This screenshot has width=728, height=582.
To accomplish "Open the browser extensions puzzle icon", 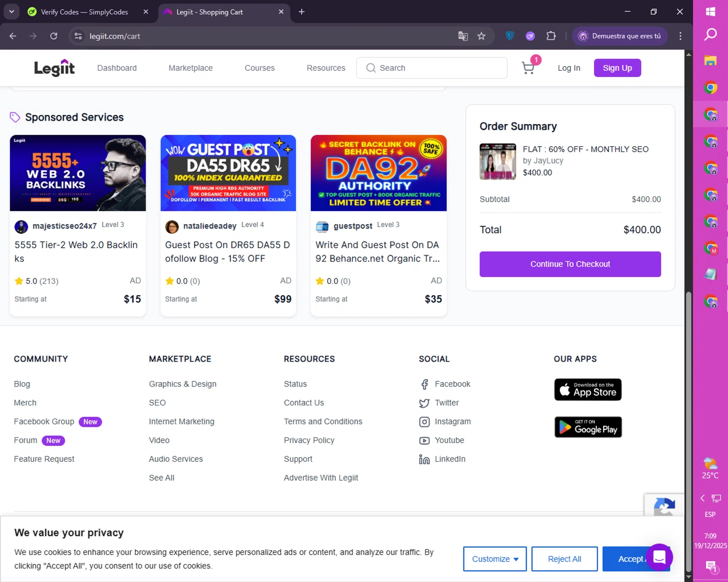I will [551, 36].
